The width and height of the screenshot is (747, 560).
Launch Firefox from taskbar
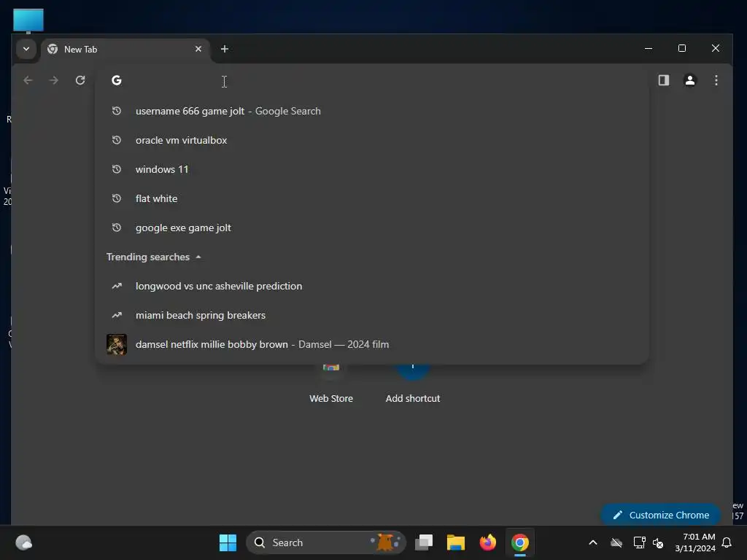coord(488,542)
